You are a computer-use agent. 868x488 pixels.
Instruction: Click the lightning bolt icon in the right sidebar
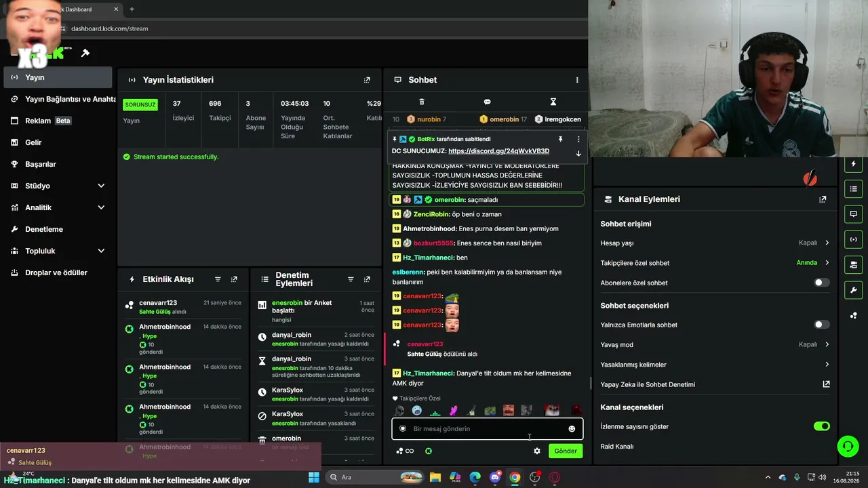[x=854, y=164]
